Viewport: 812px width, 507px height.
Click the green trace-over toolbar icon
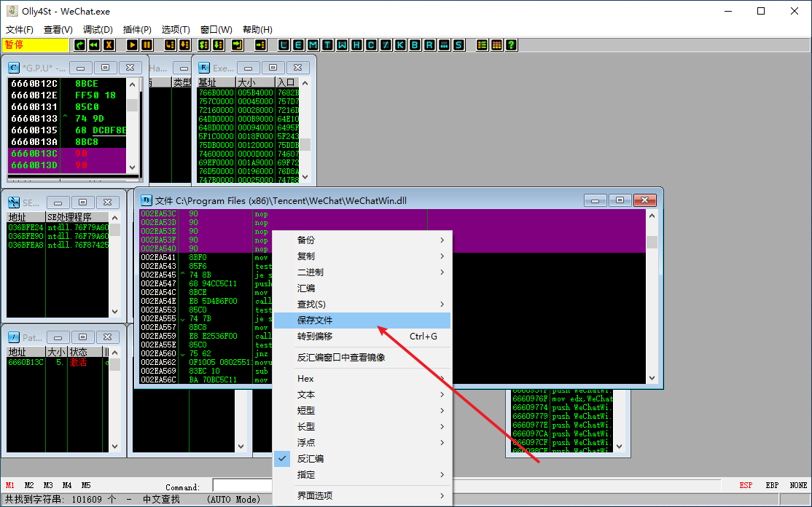(219, 45)
